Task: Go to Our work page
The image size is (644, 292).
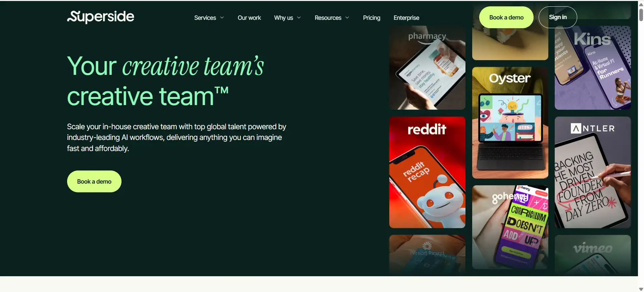Action: 249,18
